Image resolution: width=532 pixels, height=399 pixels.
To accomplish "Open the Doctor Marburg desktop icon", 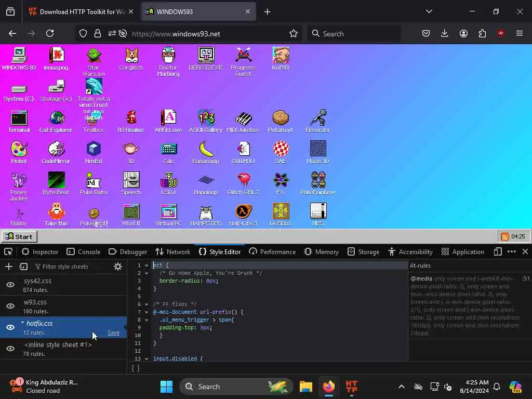I will click(168, 61).
